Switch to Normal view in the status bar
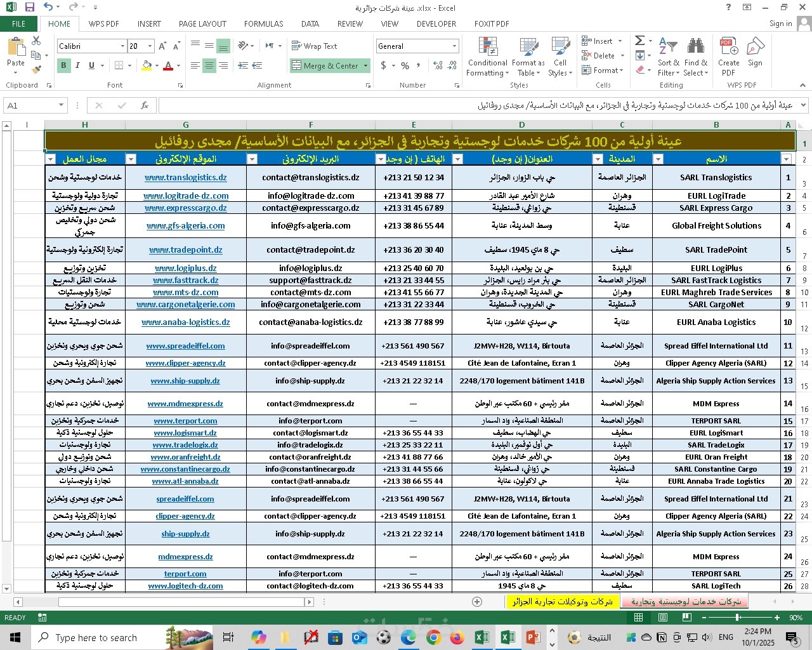 pyautogui.click(x=639, y=618)
